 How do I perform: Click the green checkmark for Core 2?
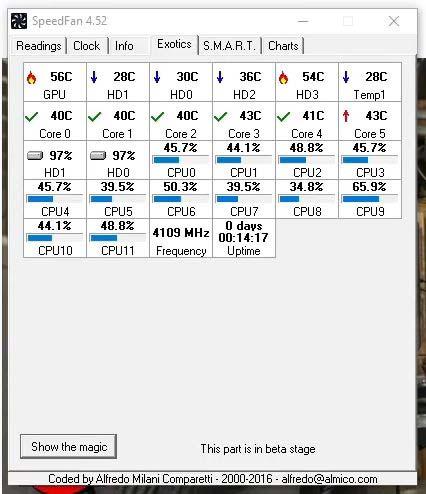tap(158, 116)
